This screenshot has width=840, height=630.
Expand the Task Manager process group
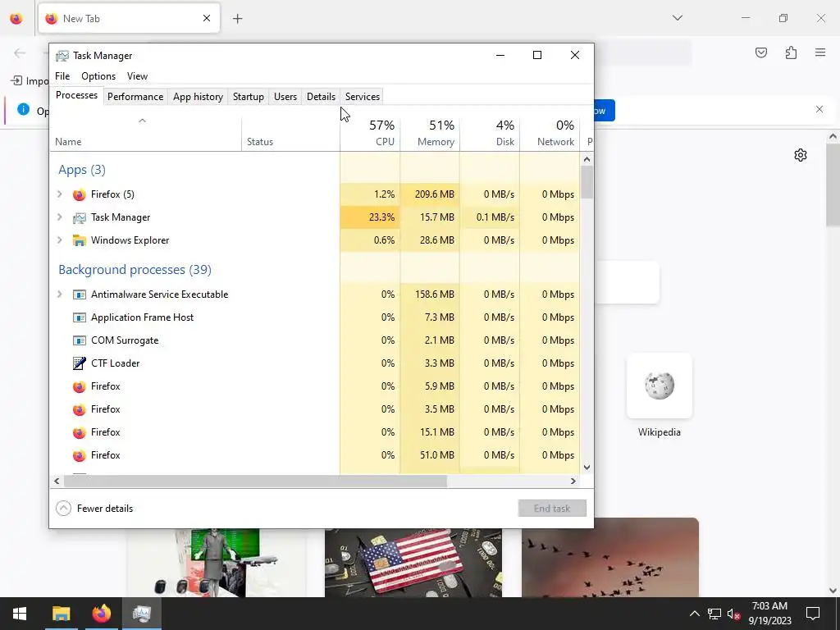point(59,217)
